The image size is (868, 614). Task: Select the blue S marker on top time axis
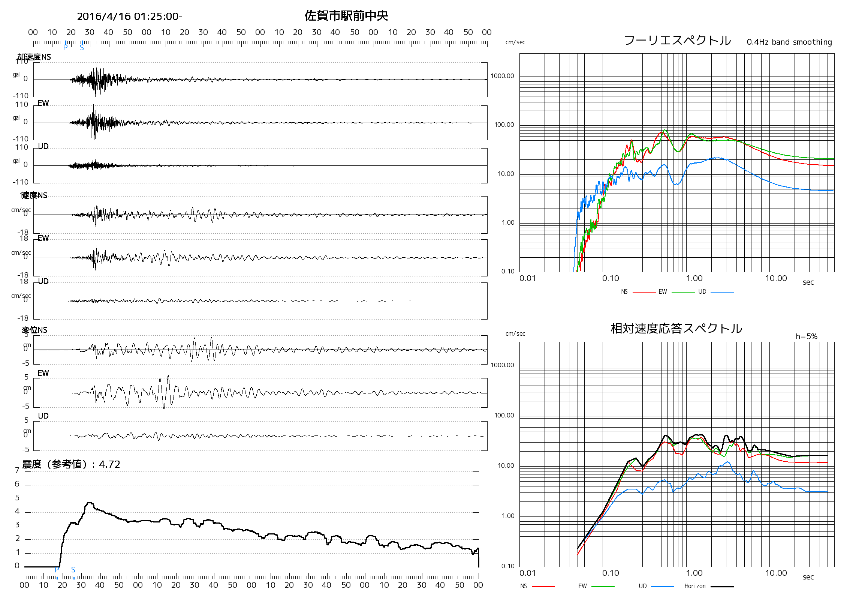(82, 48)
